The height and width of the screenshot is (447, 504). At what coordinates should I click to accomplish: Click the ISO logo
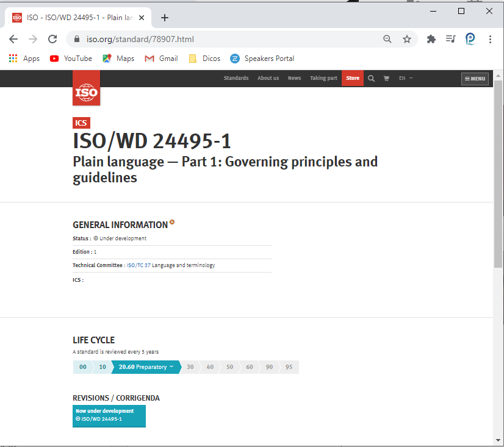pyautogui.click(x=86, y=88)
